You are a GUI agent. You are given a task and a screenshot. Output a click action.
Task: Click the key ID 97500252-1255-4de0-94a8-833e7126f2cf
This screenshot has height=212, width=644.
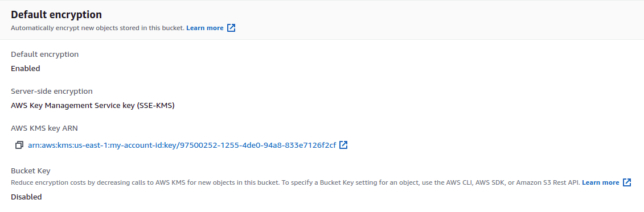(258, 145)
